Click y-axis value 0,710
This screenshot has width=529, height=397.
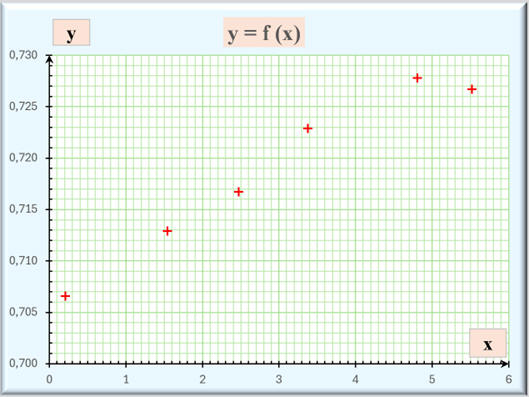[23, 260]
